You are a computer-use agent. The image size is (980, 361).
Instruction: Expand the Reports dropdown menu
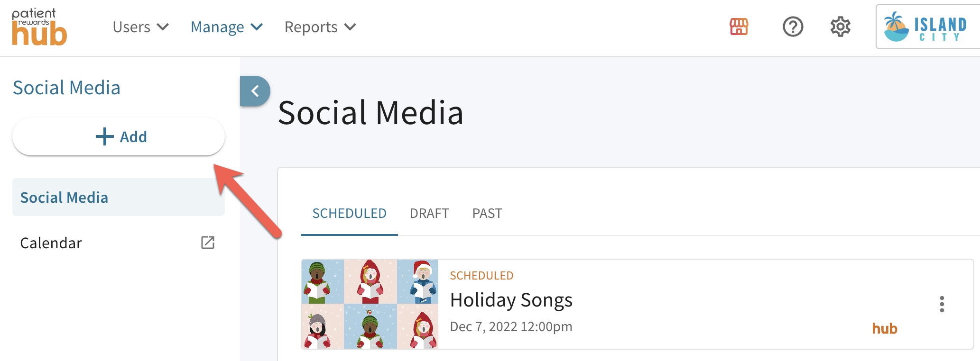[320, 27]
